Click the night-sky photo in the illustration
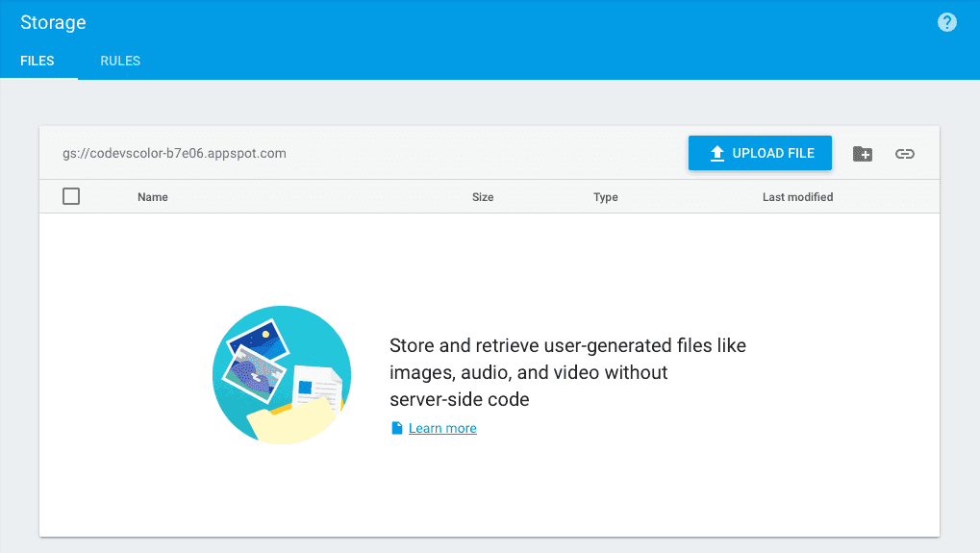 tap(258, 341)
